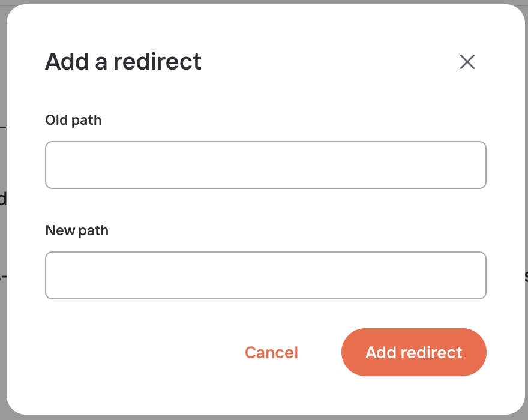Choose the Cancel text link
The width and height of the screenshot is (528, 420).
coord(271,352)
